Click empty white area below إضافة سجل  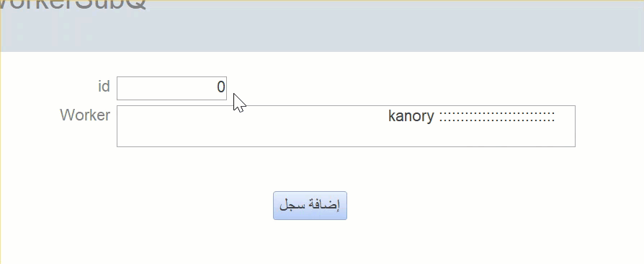(310, 242)
